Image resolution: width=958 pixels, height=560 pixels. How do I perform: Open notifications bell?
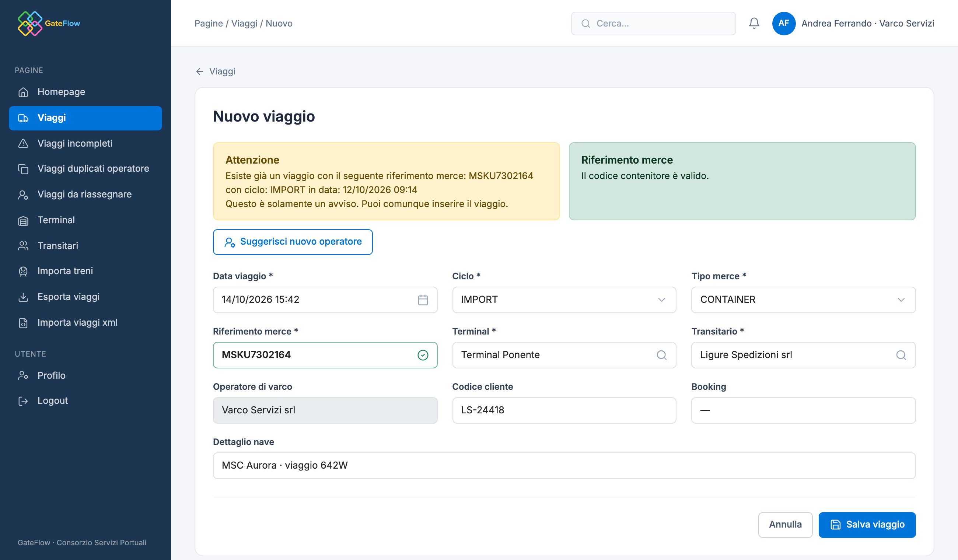tap(754, 23)
